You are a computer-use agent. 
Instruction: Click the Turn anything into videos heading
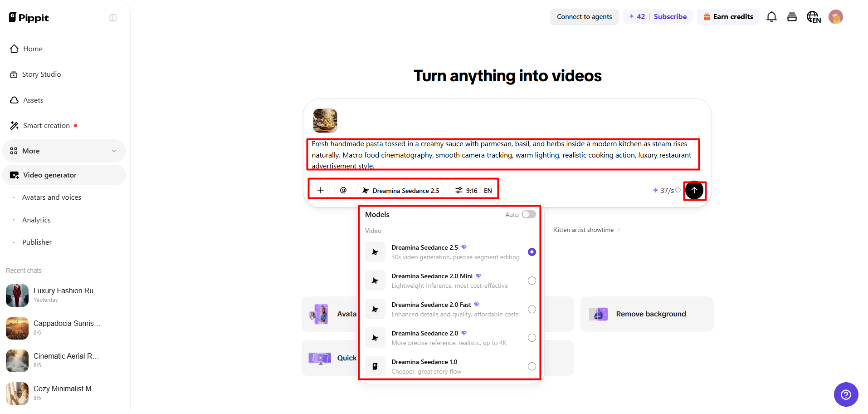[507, 76]
